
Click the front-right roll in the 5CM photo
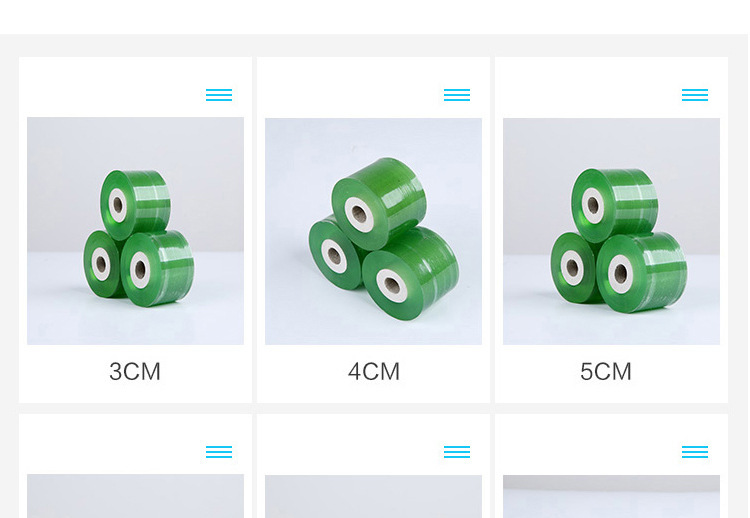tap(642, 273)
